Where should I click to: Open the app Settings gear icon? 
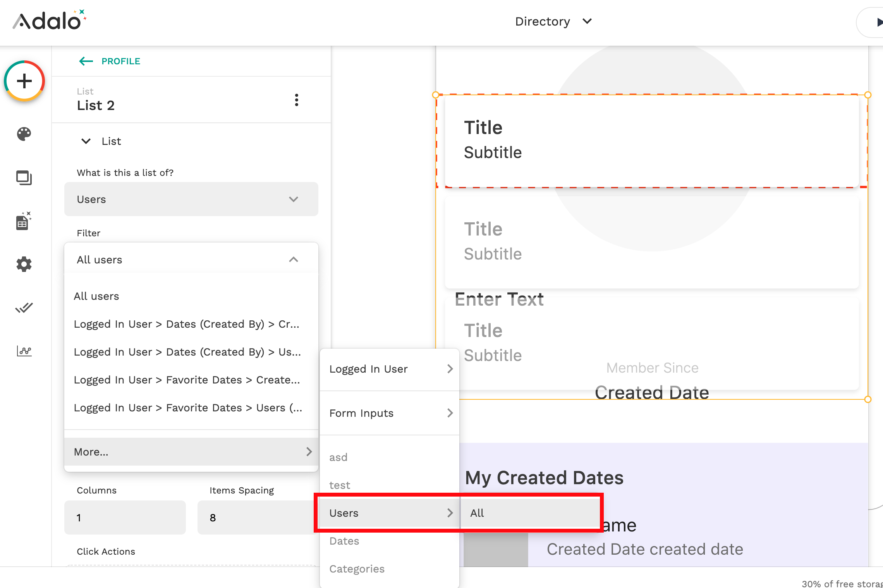(24, 264)
